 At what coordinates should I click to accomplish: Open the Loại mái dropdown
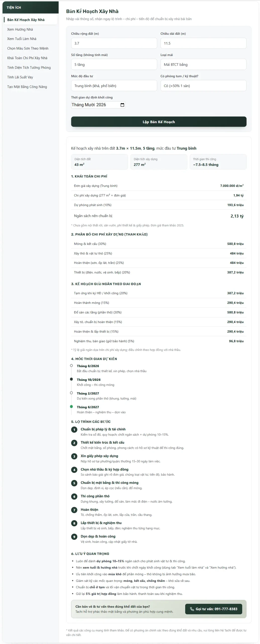(x=203, y=64)
